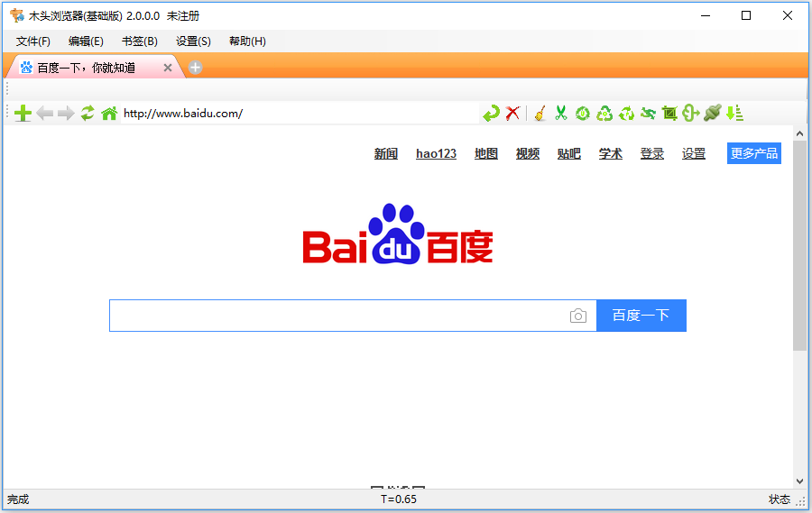The image size is (812, 513).
Task: Click the camera image-search icon
Action: [578, 316]
